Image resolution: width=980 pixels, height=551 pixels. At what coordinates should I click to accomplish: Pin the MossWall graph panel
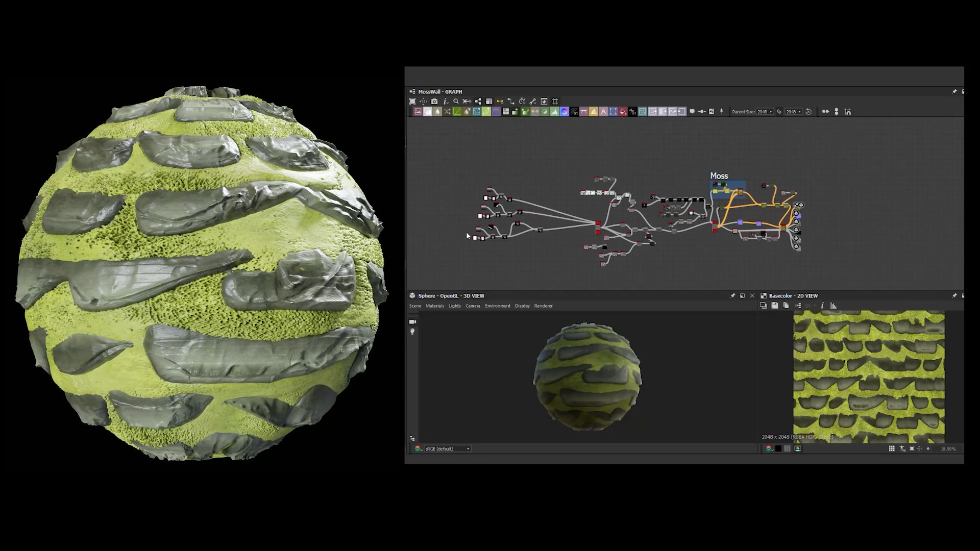click(954, 92)
